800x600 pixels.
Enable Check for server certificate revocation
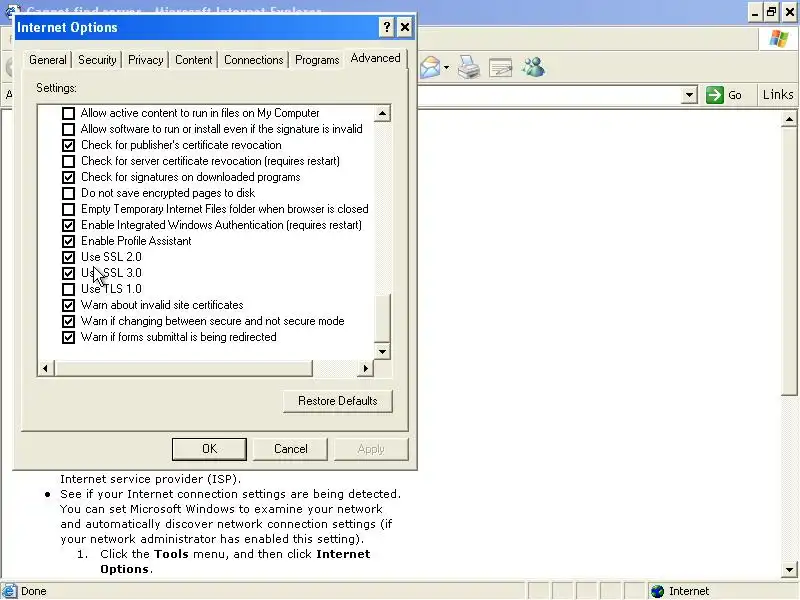[x=68, y=161]
